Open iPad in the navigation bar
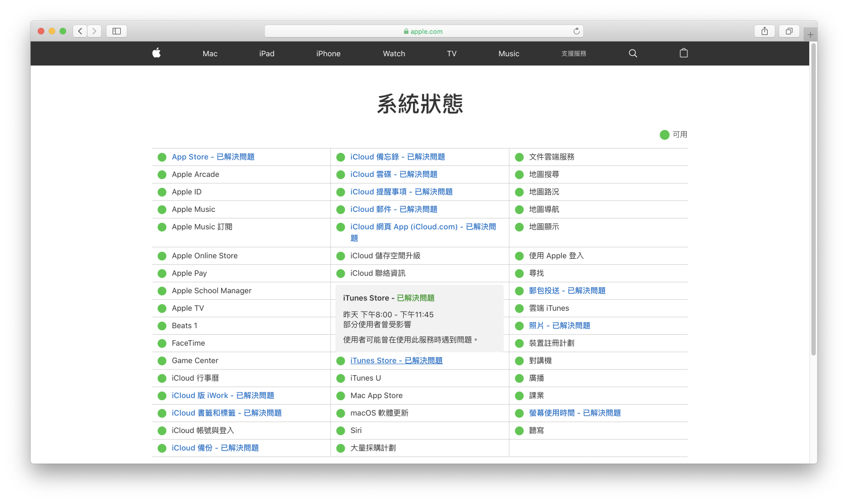 coord(267,54)
